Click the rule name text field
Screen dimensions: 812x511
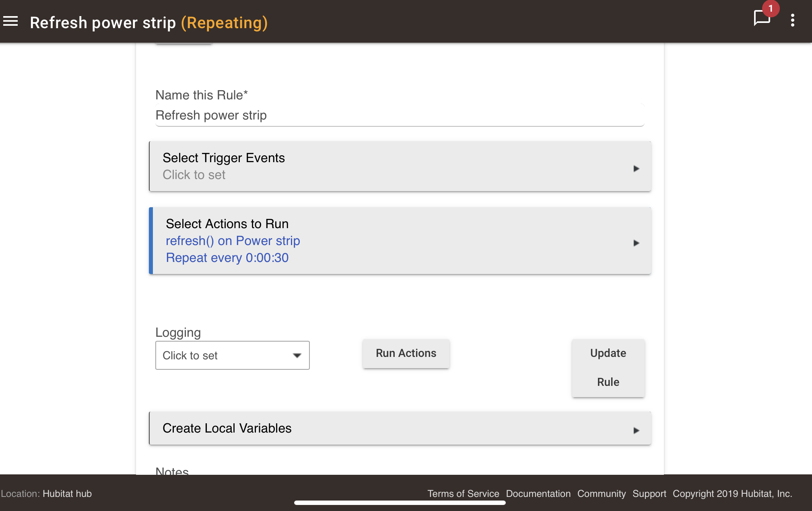(x=400, y=115)
